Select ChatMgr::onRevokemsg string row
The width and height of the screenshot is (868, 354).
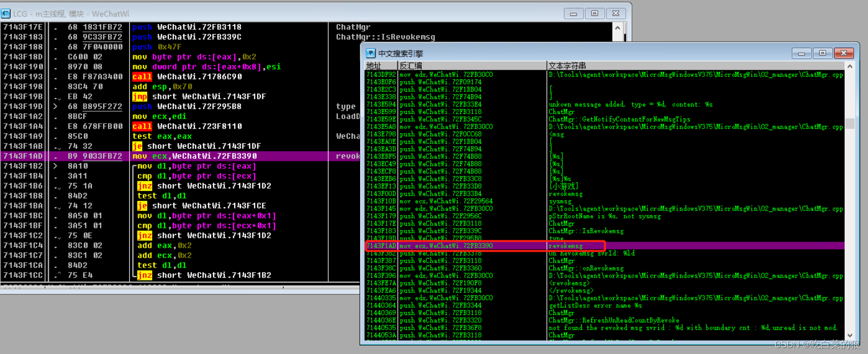pos(605,268)
